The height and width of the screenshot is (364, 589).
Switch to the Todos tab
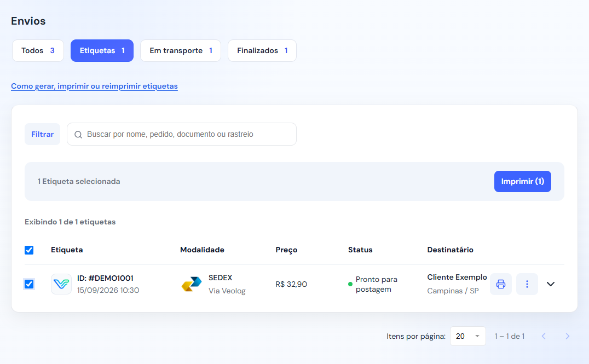pyautogui.click(x=38, y=51)
